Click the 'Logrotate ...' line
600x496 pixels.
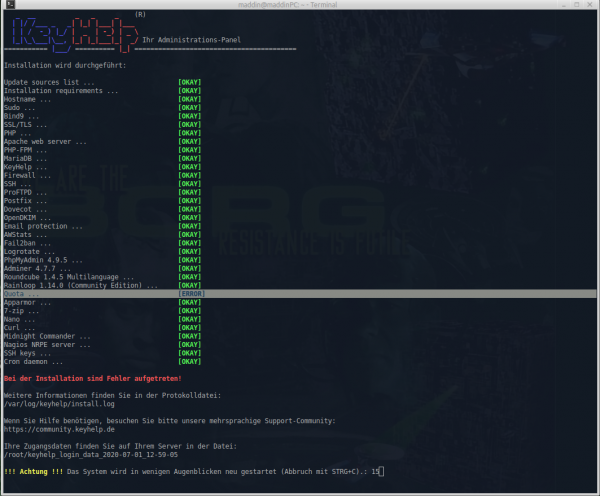pyautogui.click(x=29, y=251)
